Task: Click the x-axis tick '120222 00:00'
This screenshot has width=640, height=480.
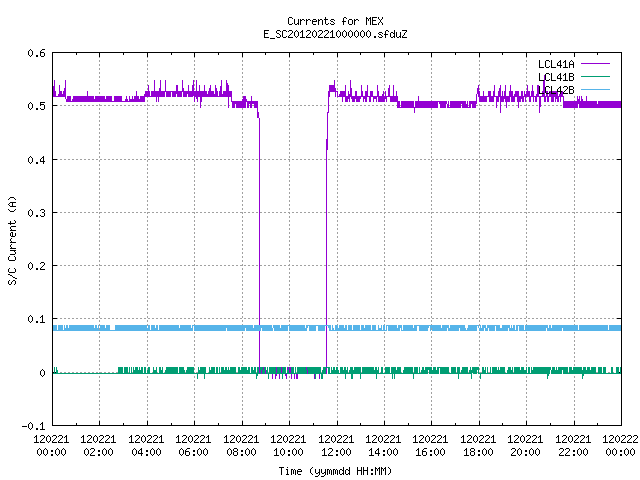Action: 620,445
